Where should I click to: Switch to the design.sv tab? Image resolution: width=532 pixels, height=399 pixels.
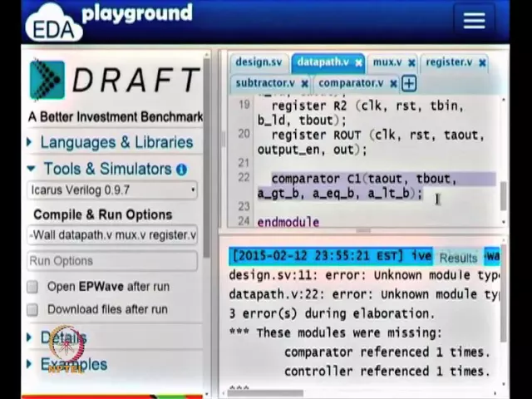tap(259, 62)
